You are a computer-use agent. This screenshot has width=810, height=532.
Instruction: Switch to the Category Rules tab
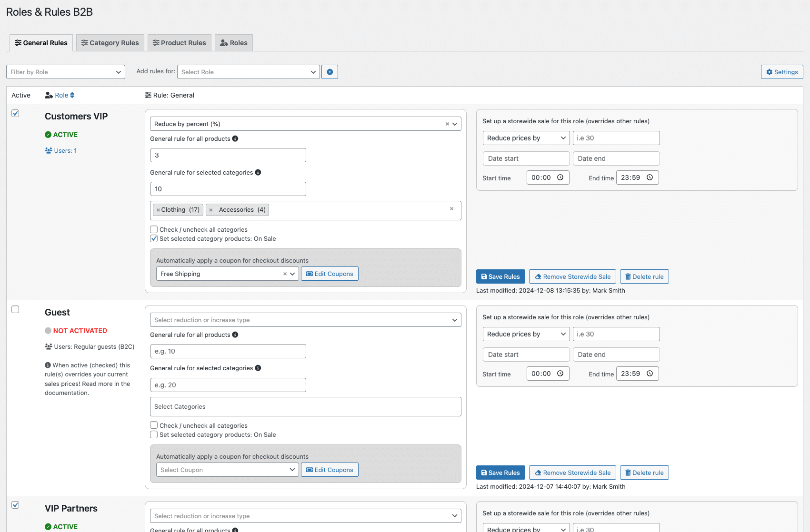tap(110, 43)
